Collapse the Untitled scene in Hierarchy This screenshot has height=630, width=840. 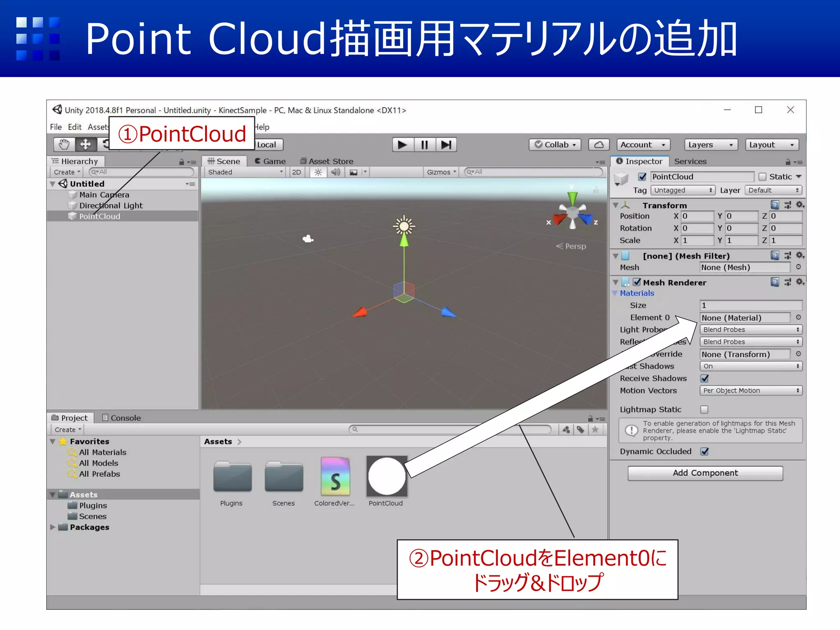pyautogui.click(x=52, y=184)
